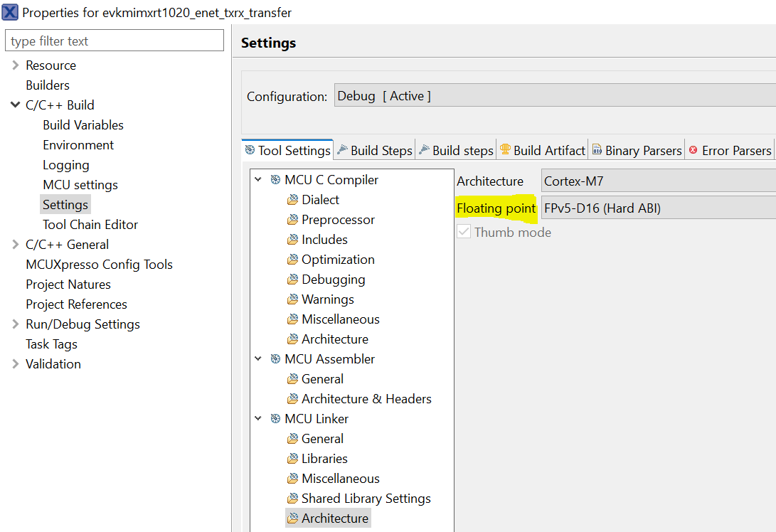Expand the Run/Debug Settings entry
Screen dimensions: 776x532
pos(15,324)
